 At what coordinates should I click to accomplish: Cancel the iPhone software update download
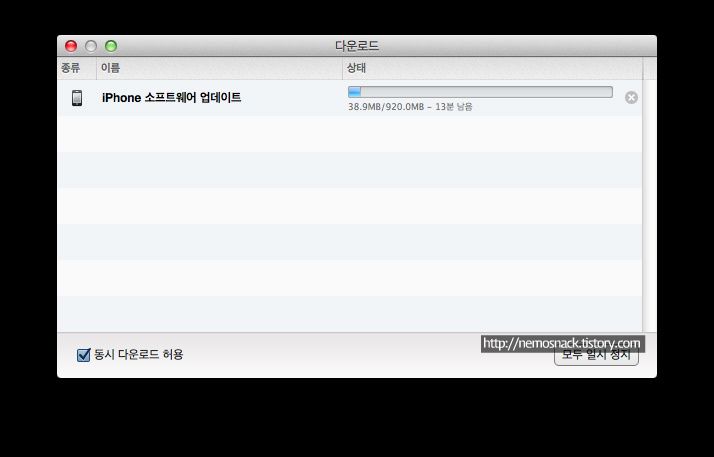(x=631, y=97)
